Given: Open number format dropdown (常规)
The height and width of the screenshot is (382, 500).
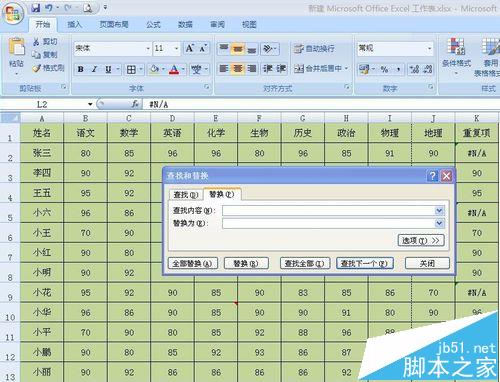Looking at the screenshot, I should 429,49.
